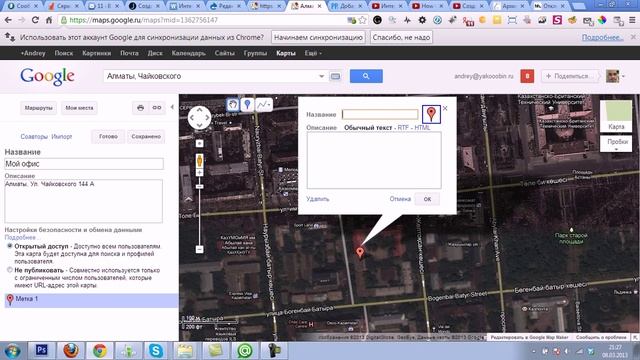640x360 pixels.
Task: Close the placemark edit popup
Action: pos(445,108)
